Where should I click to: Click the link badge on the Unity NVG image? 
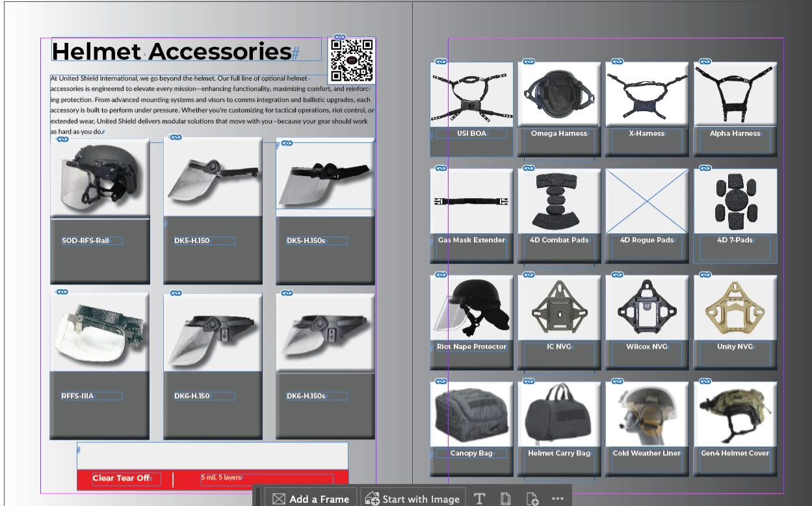[705, 275]
